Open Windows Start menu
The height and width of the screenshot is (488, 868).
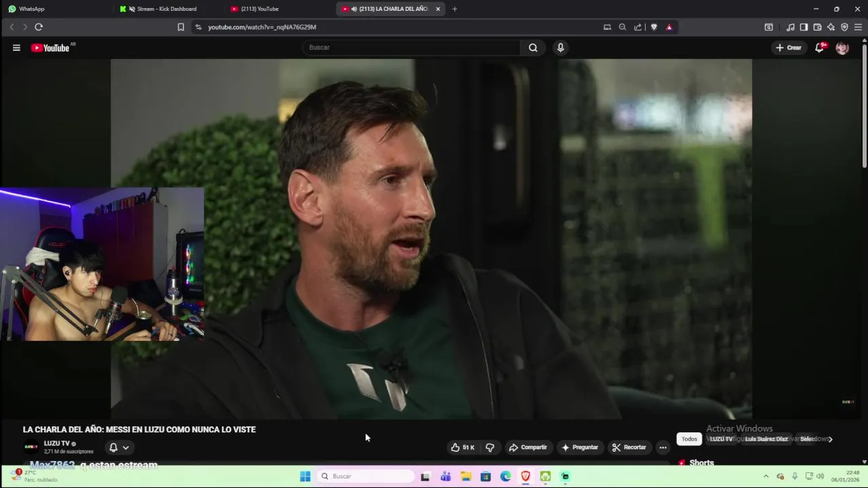click(x=305, y=476)
